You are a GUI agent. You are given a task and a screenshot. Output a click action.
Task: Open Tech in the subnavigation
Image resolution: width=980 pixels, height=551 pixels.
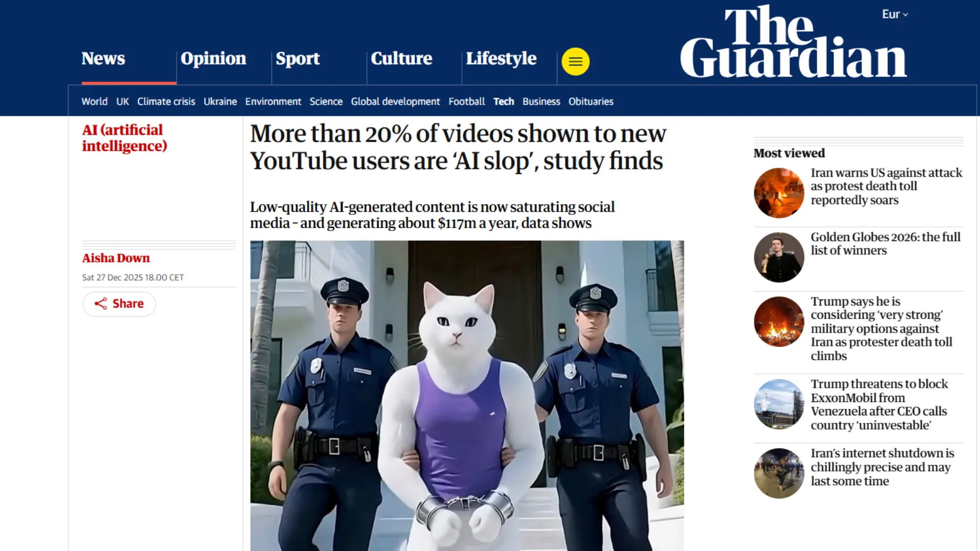click(x=503, y=102)
